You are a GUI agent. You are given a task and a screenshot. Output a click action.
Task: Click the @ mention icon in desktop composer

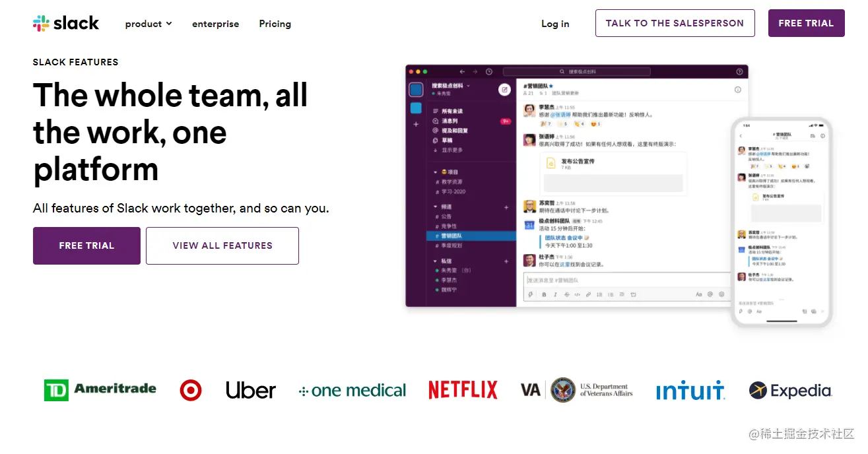pos(710,294)
